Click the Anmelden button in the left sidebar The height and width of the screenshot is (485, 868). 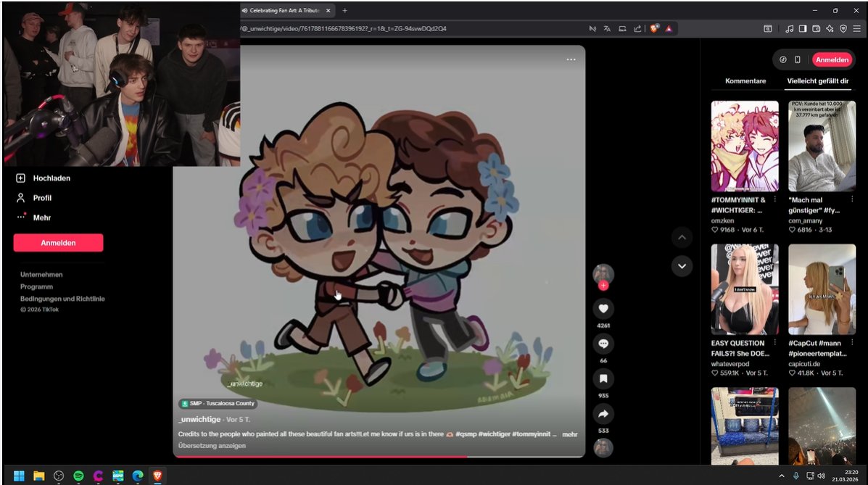(58, 242)
